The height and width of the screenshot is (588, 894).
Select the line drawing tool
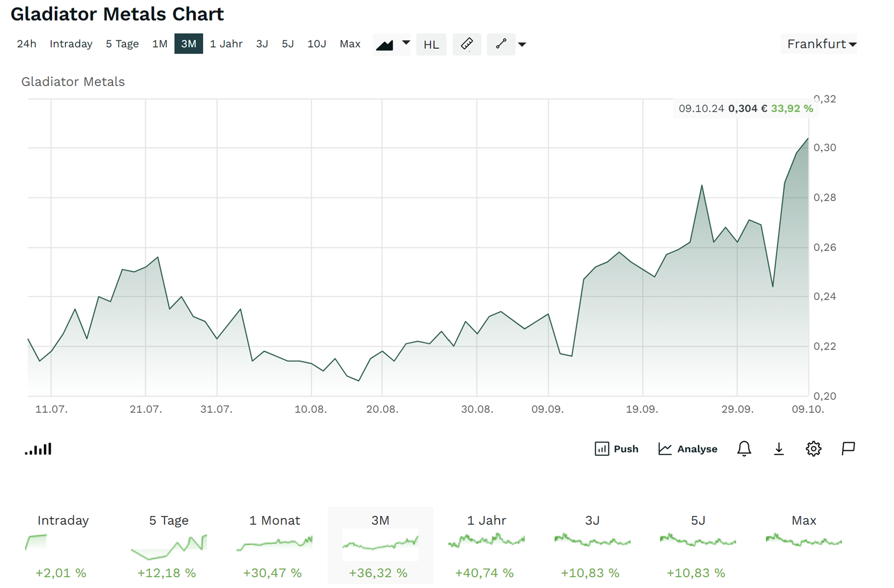click(x=501, y=44)
